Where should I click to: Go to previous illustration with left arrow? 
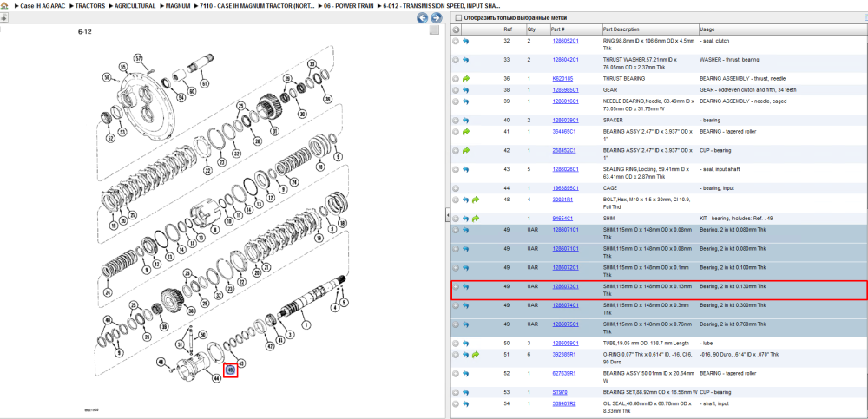click(x=423, y=18)
